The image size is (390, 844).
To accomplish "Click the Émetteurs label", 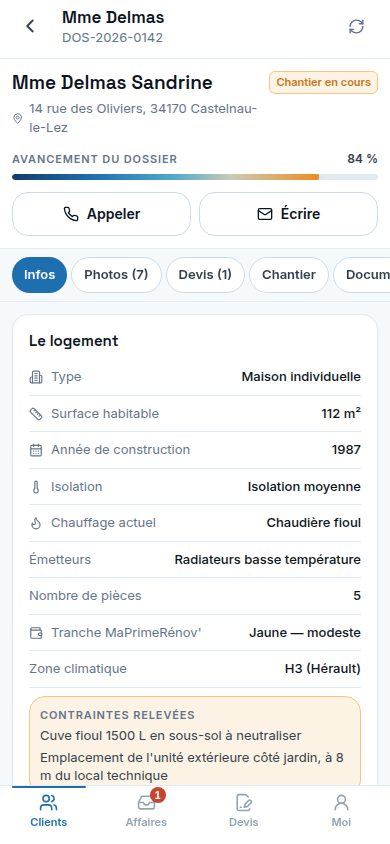I will (x=60, y=560).
